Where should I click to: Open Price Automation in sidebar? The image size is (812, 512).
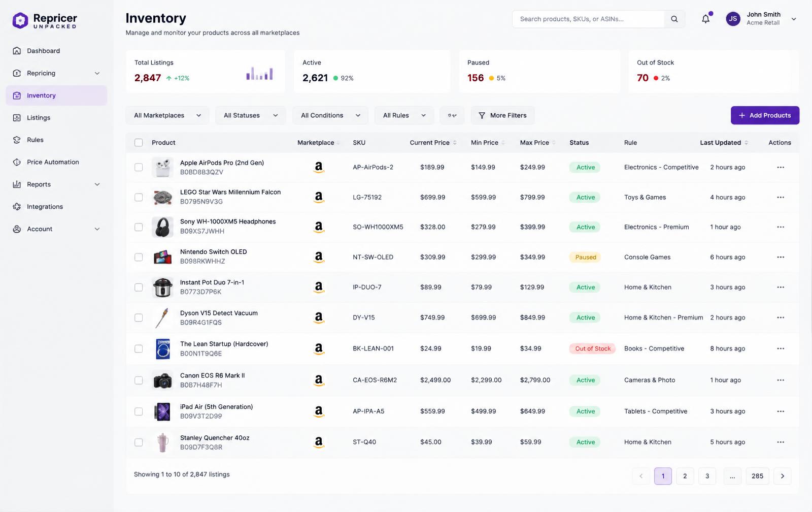56,162
